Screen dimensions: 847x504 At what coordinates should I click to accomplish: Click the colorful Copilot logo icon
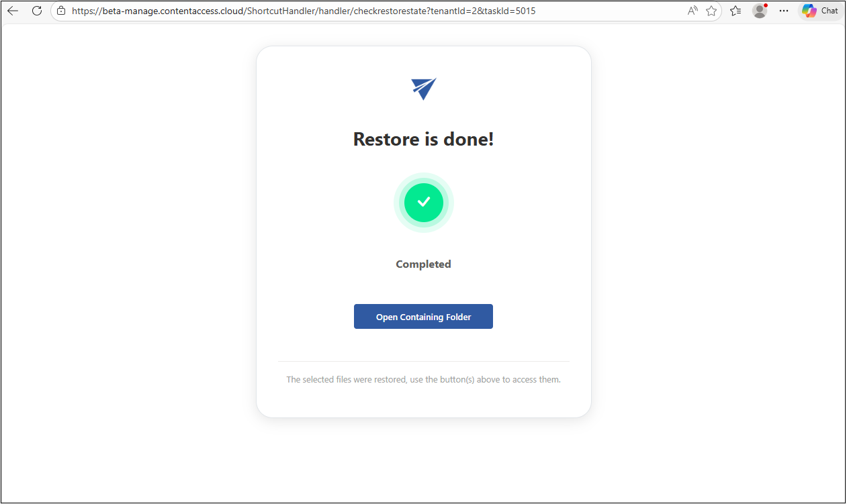coord(809,11)
